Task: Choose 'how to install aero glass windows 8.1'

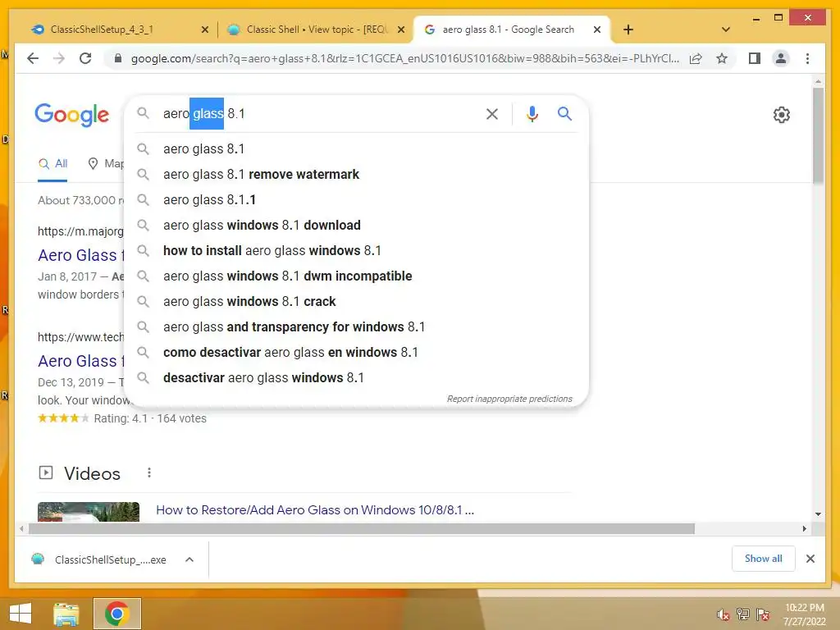Action: (356, 251)
